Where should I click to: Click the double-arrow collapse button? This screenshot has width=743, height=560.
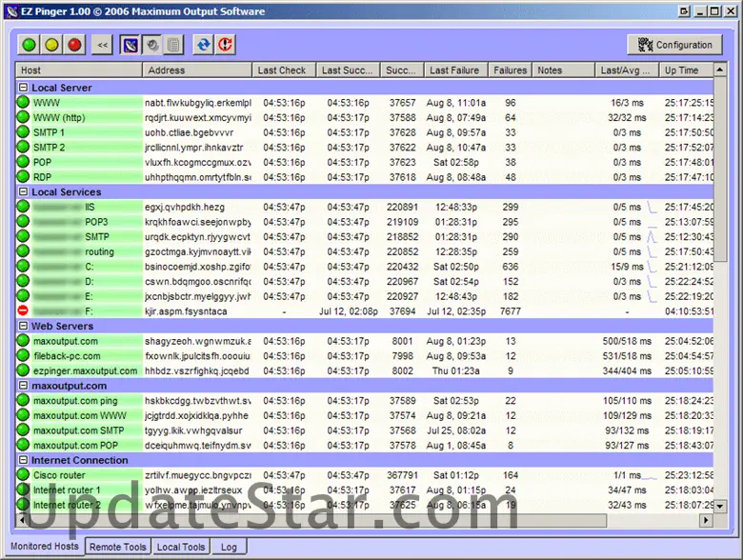[x=102, y=45]
